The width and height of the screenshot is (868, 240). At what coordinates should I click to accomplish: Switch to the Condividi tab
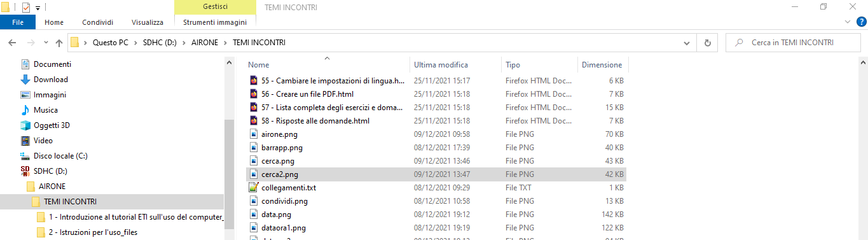coord(99,22)
